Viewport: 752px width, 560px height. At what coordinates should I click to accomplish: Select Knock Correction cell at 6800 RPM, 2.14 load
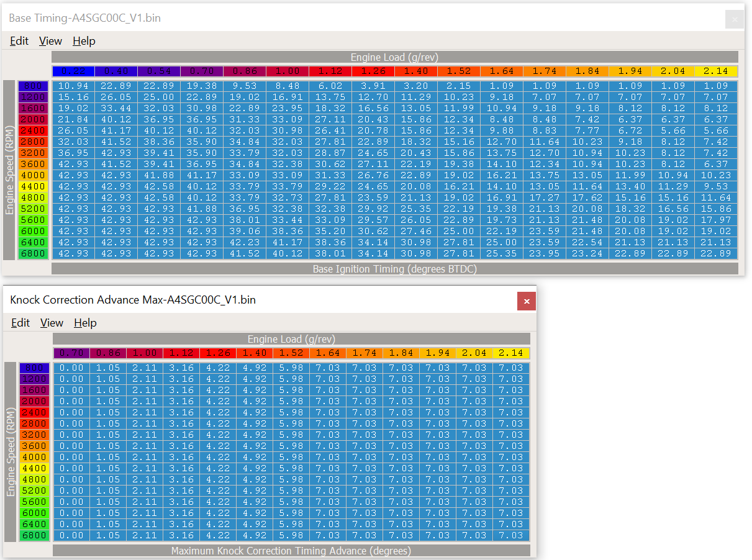point(511,535)
